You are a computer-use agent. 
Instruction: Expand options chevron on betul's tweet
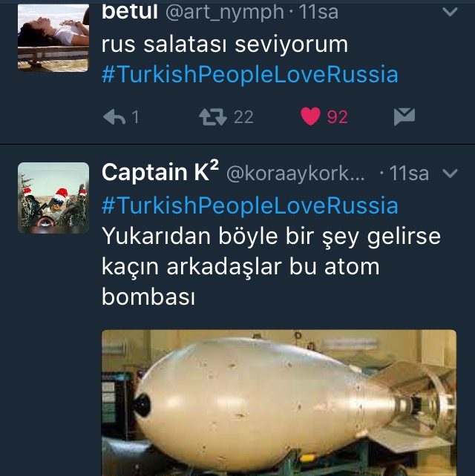(x=450, y=12)
